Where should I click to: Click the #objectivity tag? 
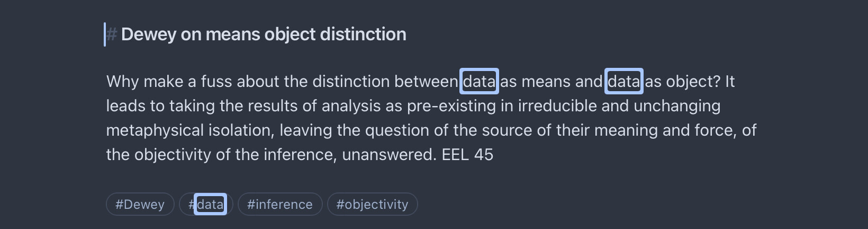click(x=372, y=204)
